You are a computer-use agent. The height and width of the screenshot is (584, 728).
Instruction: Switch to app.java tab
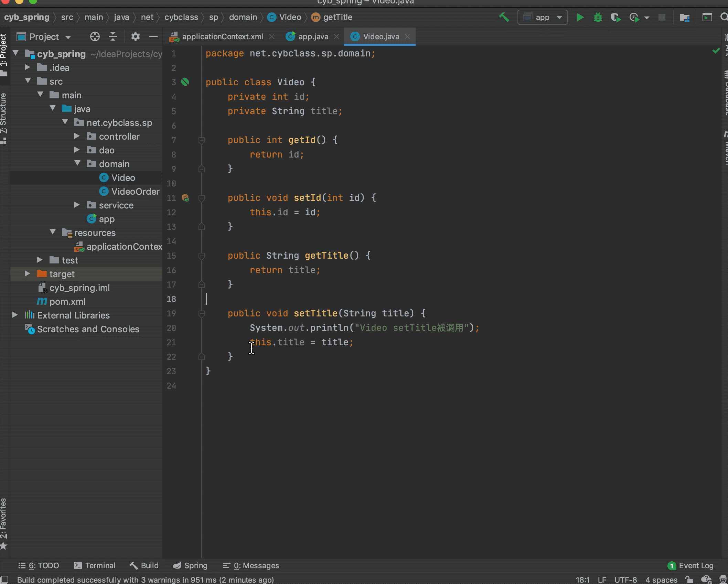[313, 36]
